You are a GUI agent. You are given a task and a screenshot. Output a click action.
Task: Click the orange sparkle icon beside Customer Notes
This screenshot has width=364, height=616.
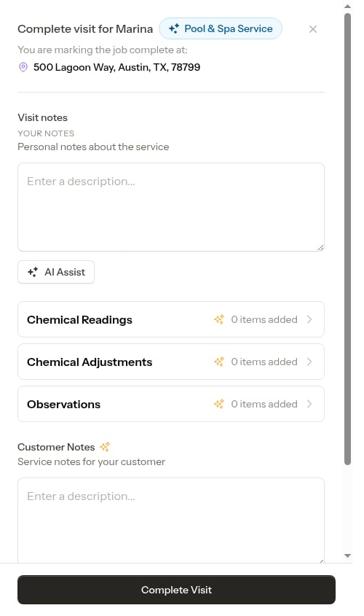click(105, 447)
